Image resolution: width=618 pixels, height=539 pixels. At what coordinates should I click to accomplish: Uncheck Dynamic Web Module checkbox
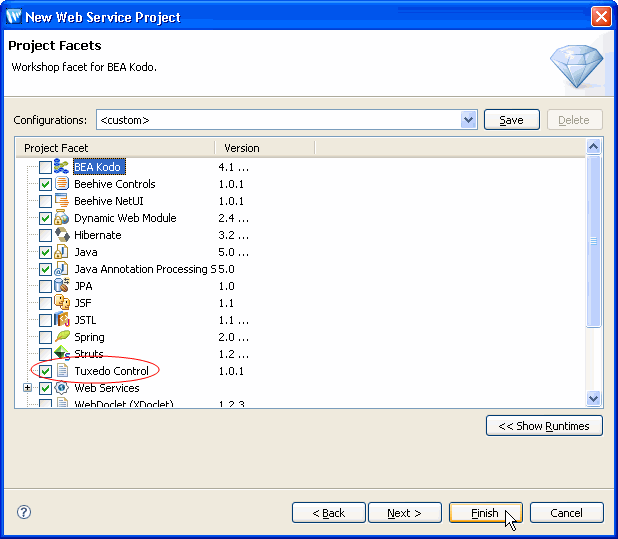(x=45, y=218)
